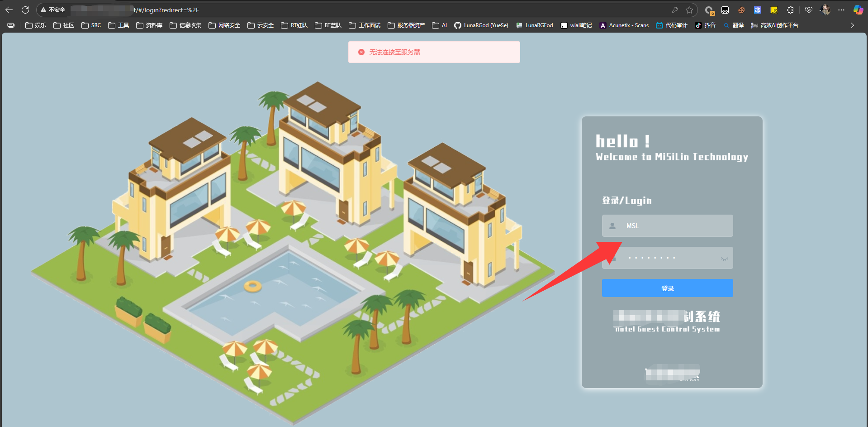Open the 网络安全 bookmark folder
The height and width of the screenshot is (427, 868).
[x=224, y=25]
